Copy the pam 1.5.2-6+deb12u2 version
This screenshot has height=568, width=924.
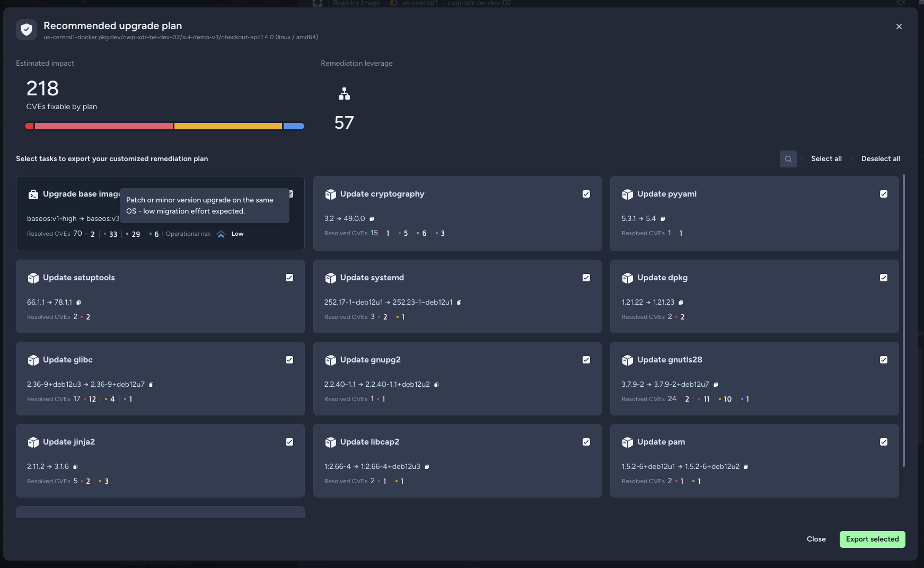pos(746,467)
